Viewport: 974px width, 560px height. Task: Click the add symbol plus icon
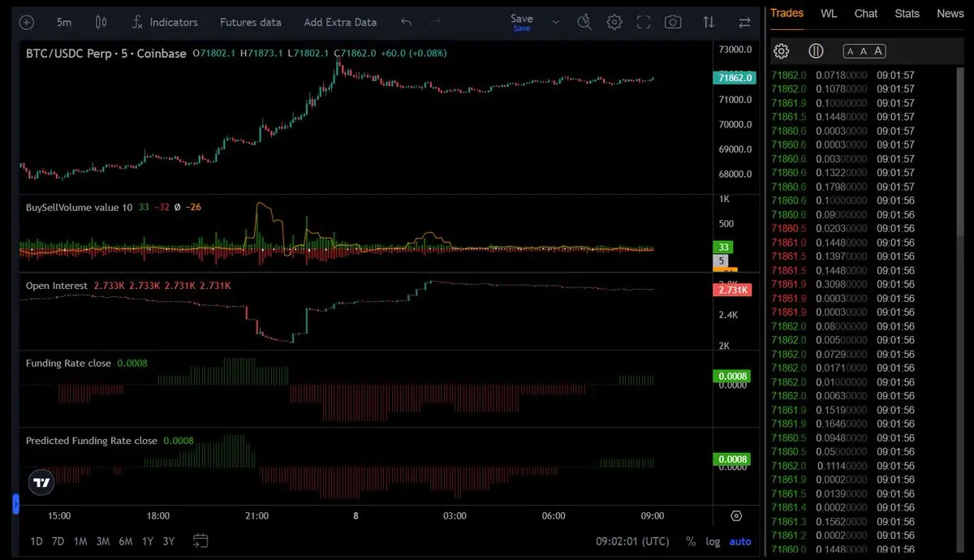click(x=26, y=23)
